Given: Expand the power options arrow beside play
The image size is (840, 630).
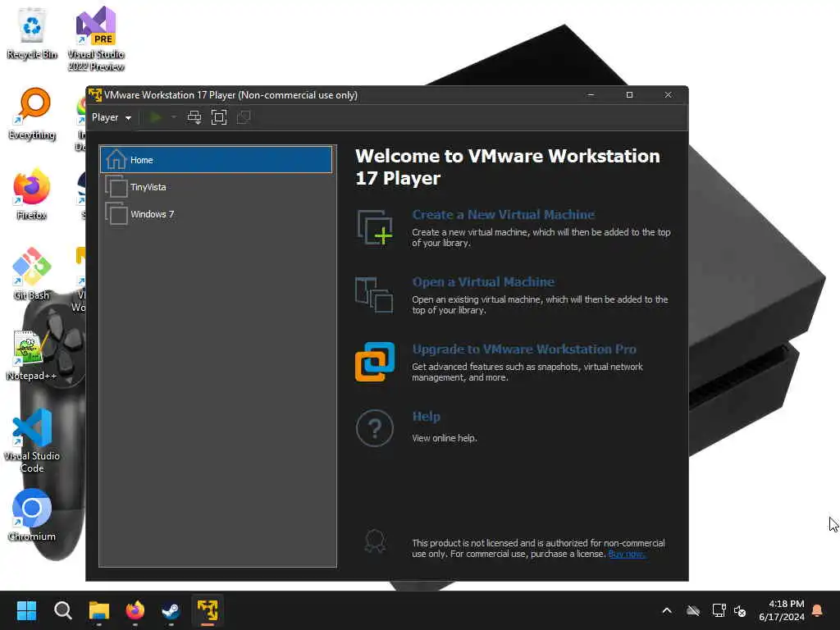Looking at the screenshot, I should click(x=174, y=117).
